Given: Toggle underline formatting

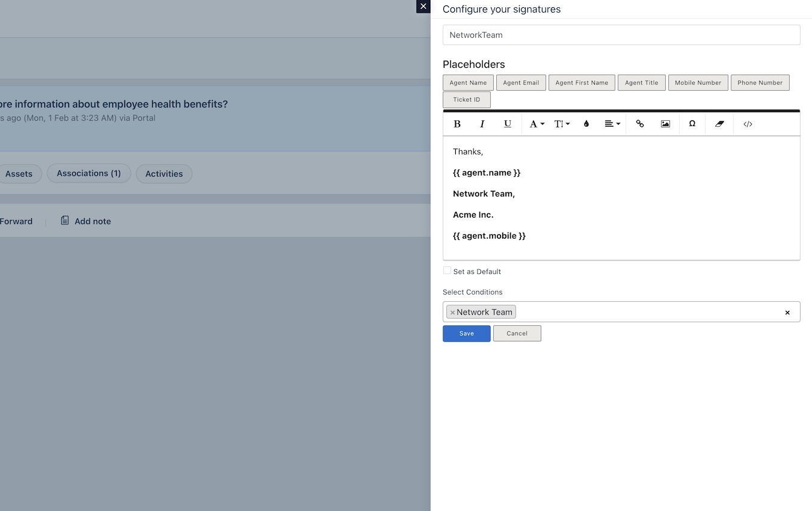Looking at the screenshot, I should [x=507, y=124].
